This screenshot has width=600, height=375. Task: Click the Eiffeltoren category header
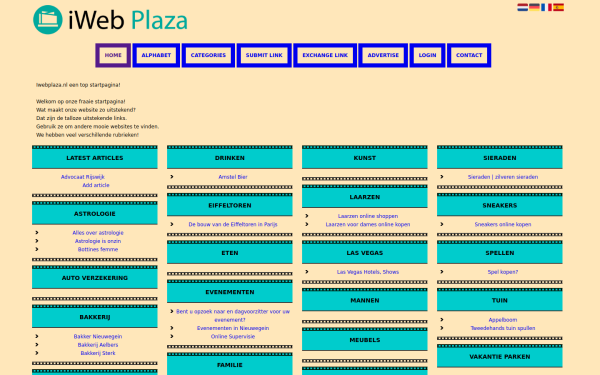click(230, 205)
